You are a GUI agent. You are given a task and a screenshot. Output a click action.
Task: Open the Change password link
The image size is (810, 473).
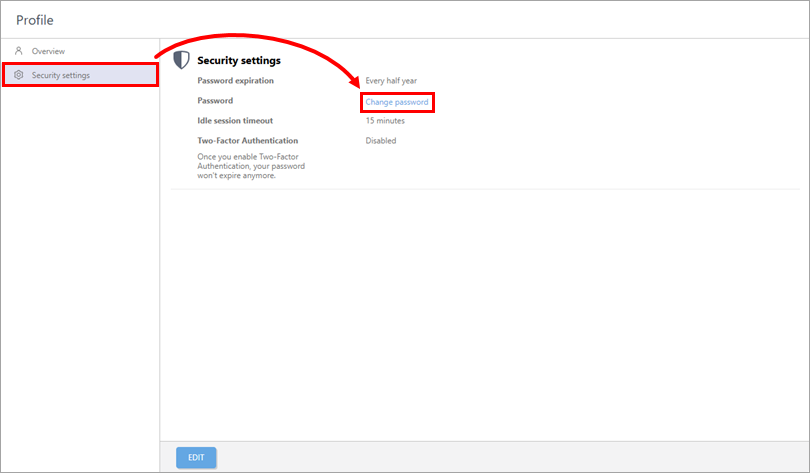pos(396,101)
